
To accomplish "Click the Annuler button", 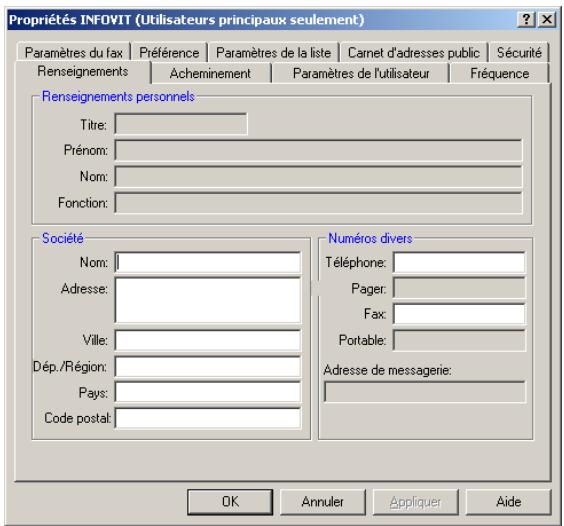I will click(323, 502).
